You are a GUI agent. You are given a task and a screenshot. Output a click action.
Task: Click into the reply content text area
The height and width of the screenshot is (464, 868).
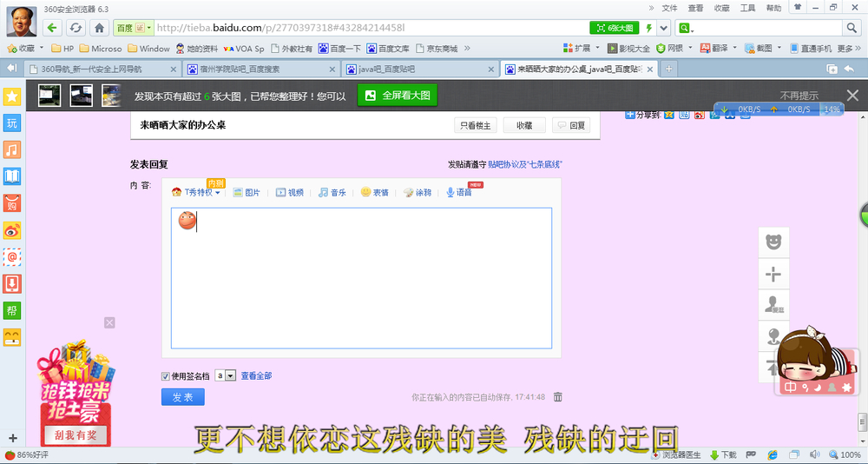361,278
